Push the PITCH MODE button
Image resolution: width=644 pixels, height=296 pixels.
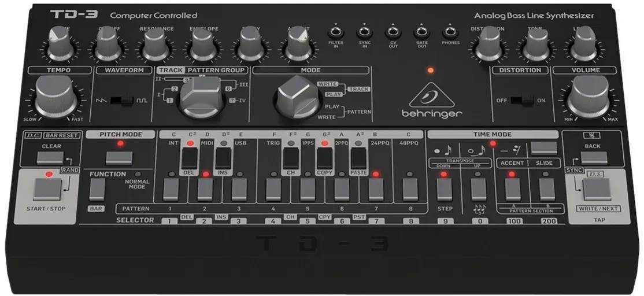pyautogui.click(x=119, y=158)
